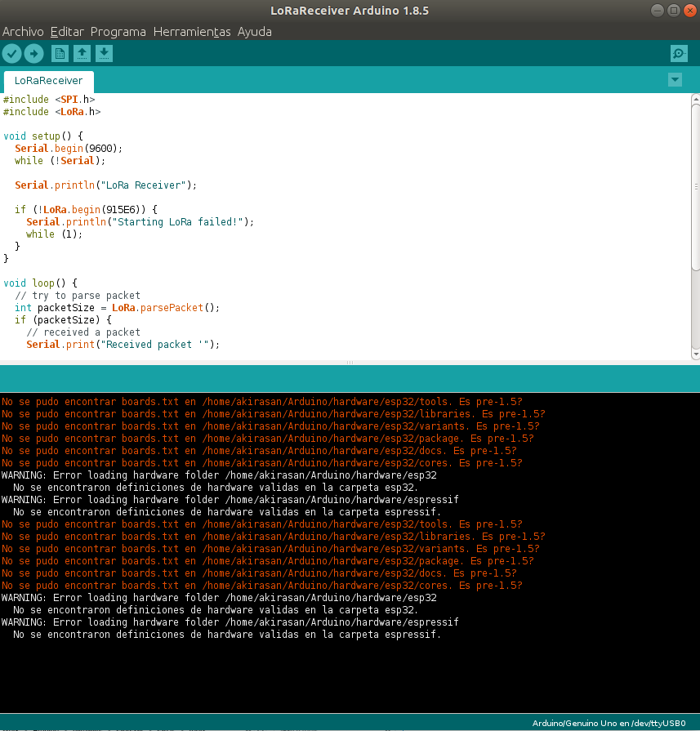The width and height of the screenshot is (700, 731).
Task: Click the Upload arrow button
Action: point(34,54)
